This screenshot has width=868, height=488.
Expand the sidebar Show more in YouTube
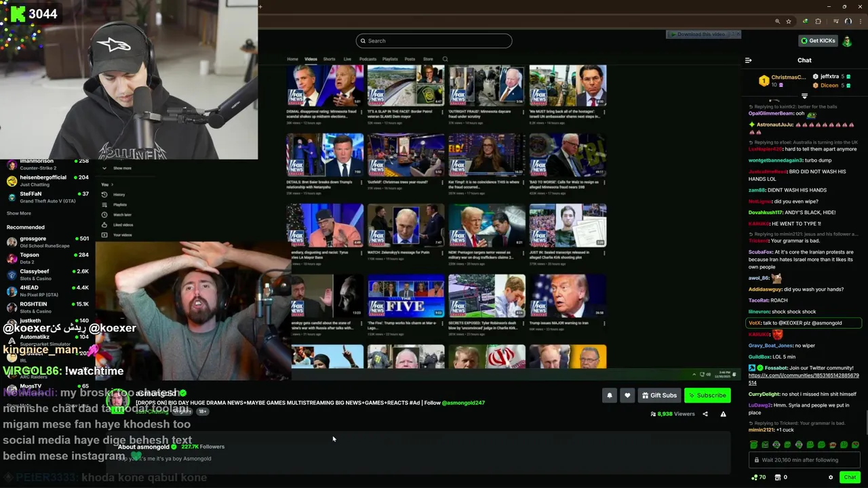tap(117, 168)
